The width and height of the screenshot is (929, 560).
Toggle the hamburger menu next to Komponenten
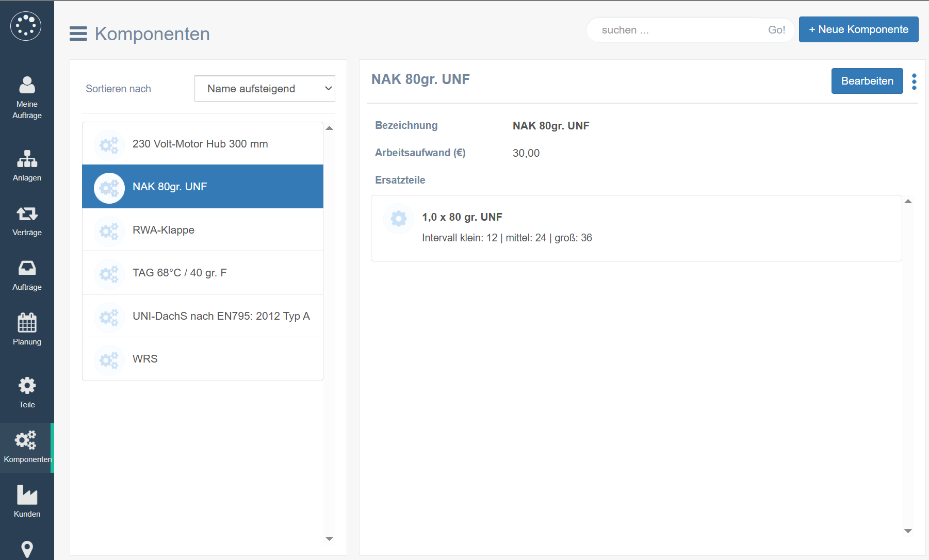(78, 34)
